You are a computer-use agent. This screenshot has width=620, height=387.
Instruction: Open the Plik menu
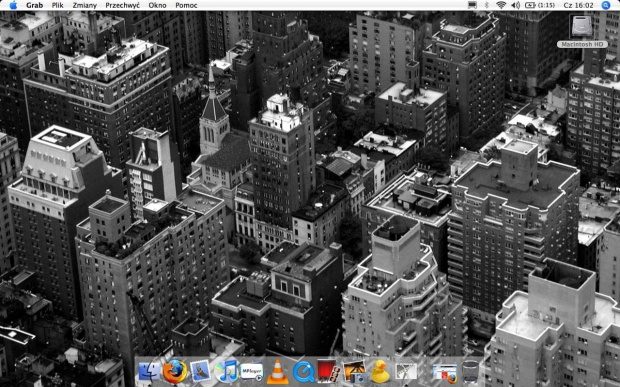(x=57, y=5)
